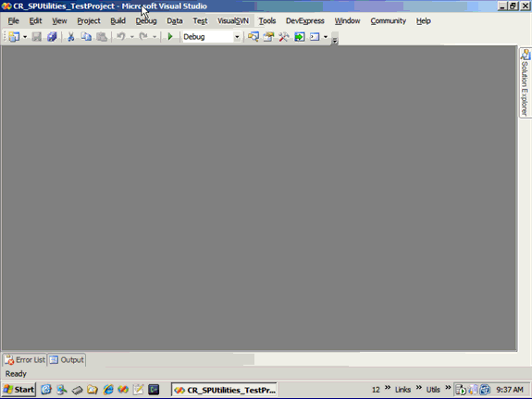Switch to the Error List tab
Screen dimensions: 532x399
[24, 360]
